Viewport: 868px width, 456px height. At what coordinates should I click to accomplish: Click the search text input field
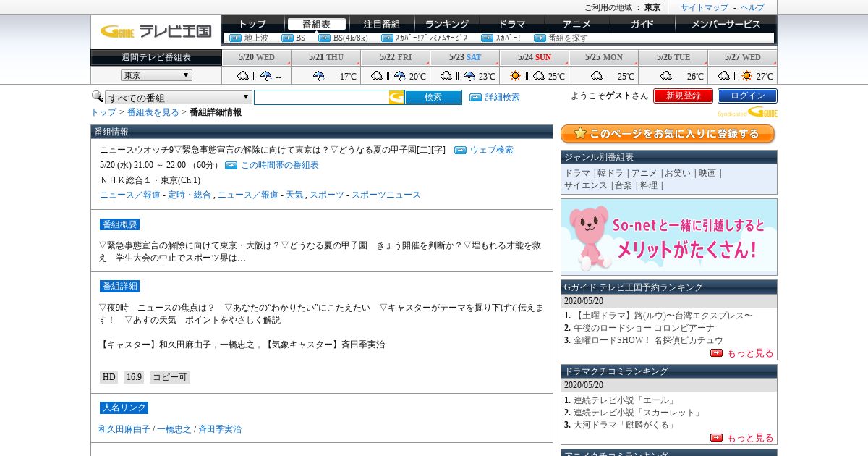pos(321,97)
